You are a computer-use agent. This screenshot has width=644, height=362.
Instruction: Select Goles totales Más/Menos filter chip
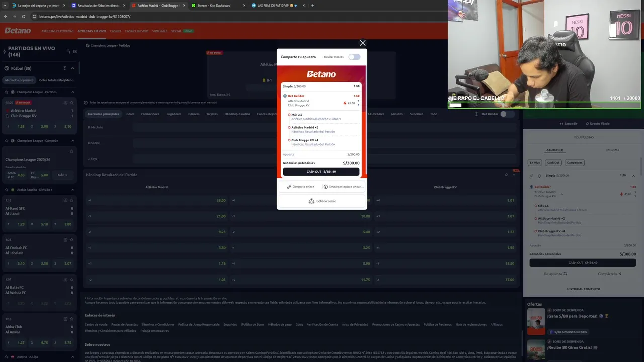(56, 80)
